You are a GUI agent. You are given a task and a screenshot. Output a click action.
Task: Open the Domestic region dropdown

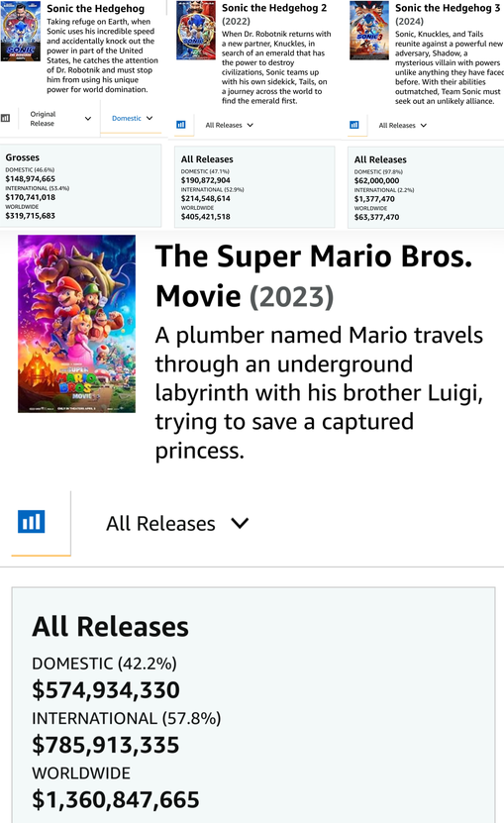click(132, 118)
